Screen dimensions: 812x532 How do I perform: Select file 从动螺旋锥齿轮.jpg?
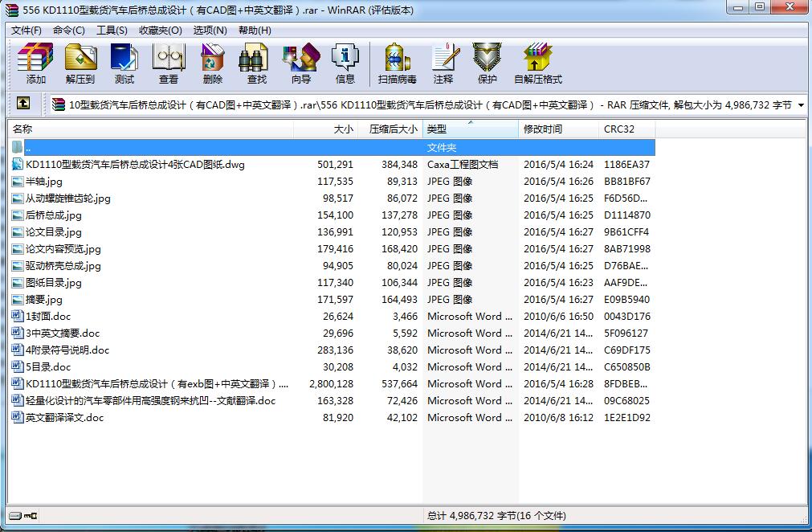pyautogui.click(x=67, y=198)
